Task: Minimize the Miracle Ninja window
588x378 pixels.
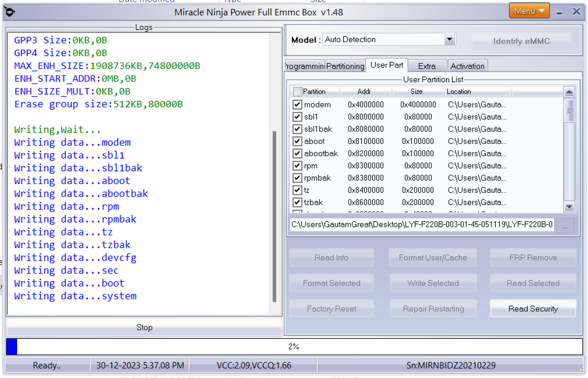Action: (559, 12)
